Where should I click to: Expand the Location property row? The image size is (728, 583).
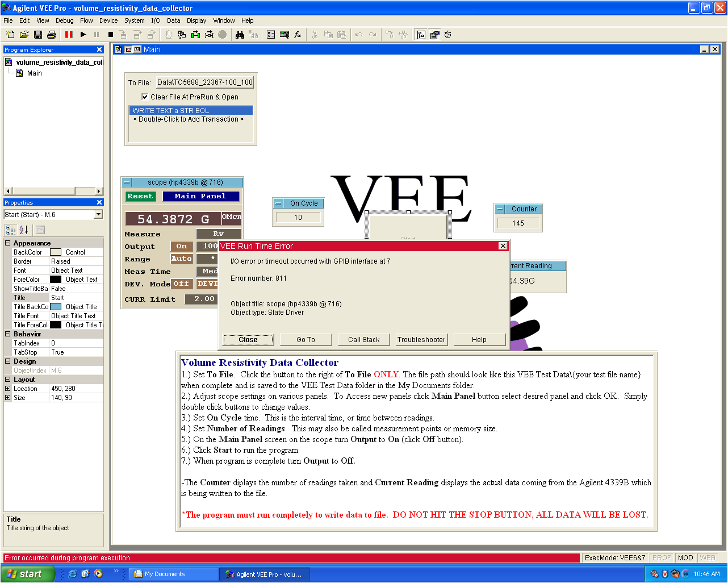[8, 389]
